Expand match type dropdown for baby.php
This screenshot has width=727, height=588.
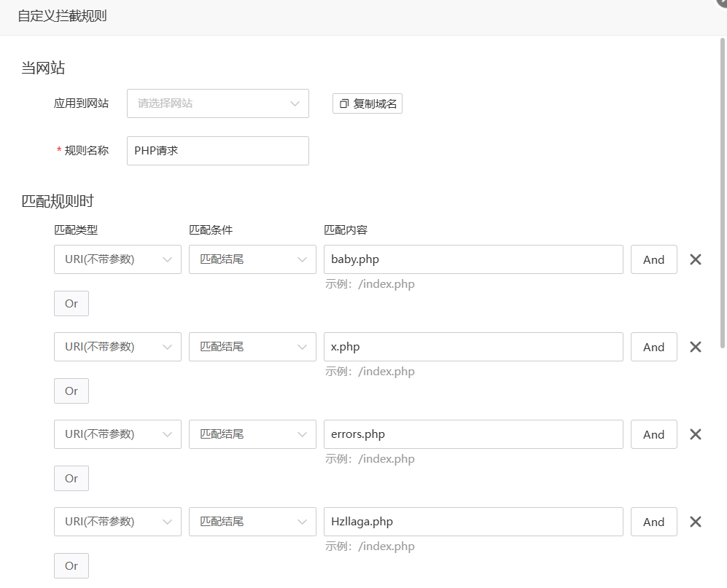118,259
